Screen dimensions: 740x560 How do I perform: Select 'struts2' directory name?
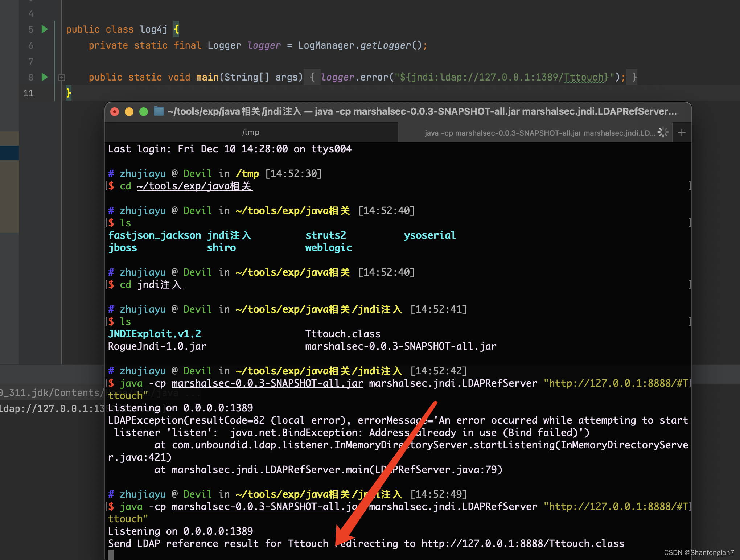click(325, 235)
